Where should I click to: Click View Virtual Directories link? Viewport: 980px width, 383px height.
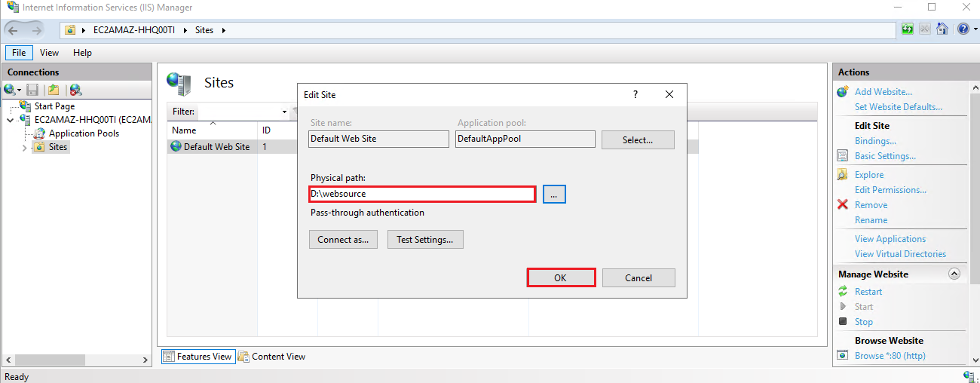[x=900, y=254]
